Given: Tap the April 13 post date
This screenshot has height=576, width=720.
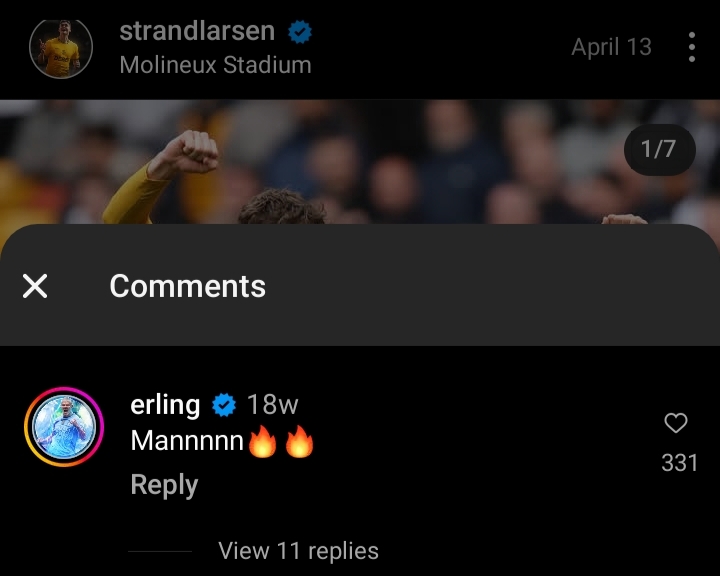Looking at the screenshot, I should pos(611,47).
